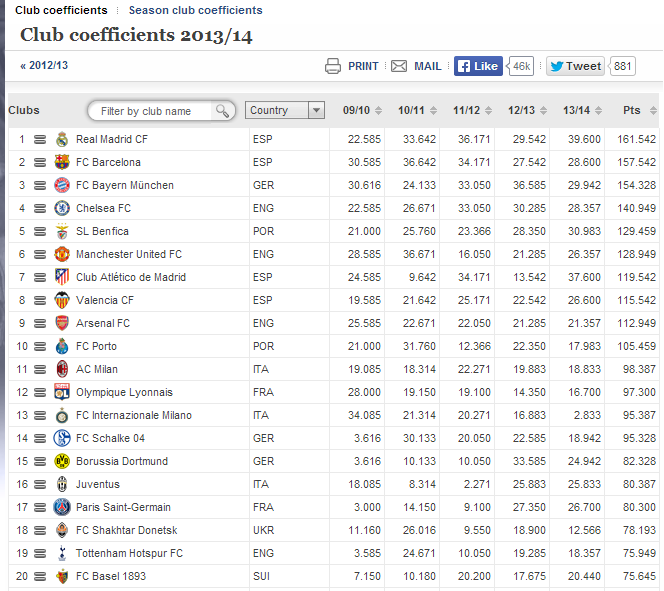Open the Valencia CF club link
Screen dimensions: 664x591
point(105,300)
